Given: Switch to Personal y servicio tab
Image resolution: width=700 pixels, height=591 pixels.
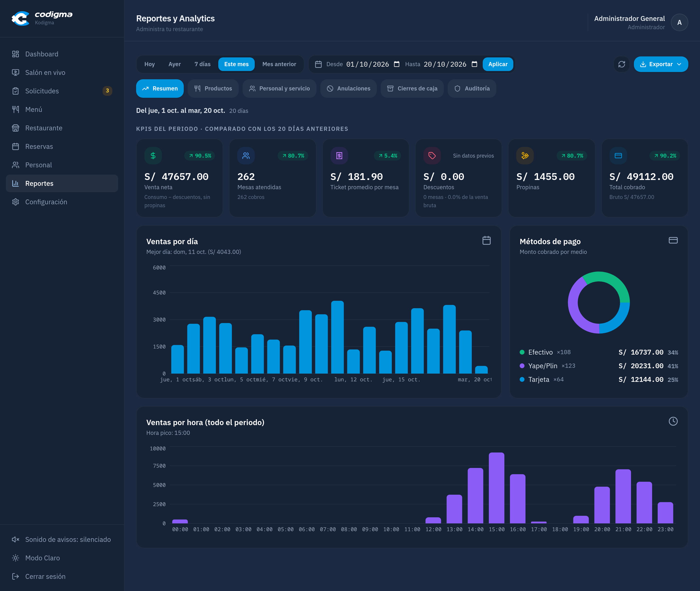Looking at the screenshot, I should pyautogui.click(x=279, y=89).
